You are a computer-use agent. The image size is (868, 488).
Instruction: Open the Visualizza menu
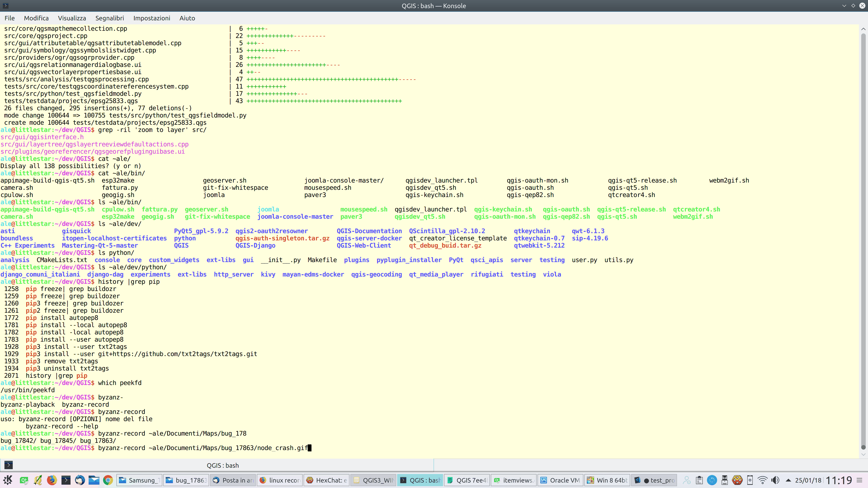[x=72, y=18]
